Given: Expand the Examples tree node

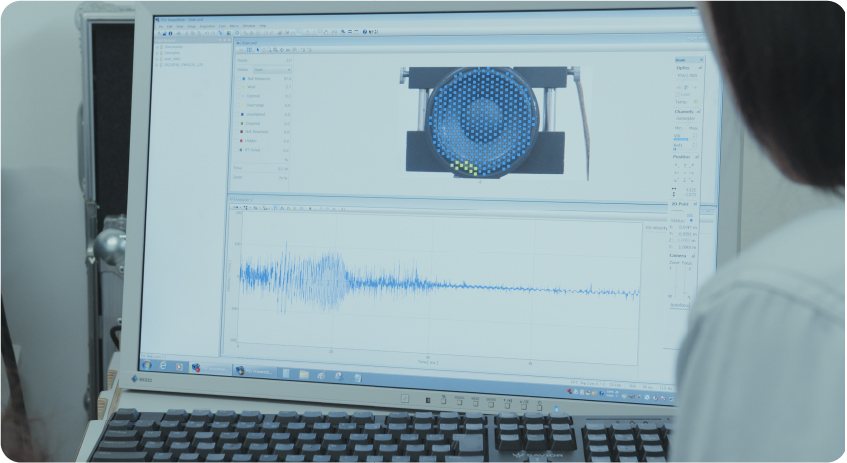Looking at the screenshot, I should click(x=158, y=53).
